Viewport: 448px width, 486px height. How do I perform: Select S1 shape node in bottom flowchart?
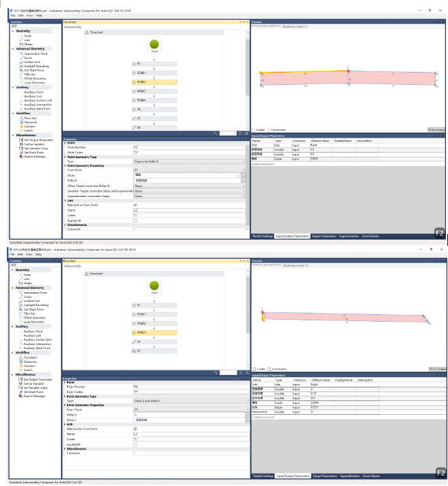(x=154, y=351)
